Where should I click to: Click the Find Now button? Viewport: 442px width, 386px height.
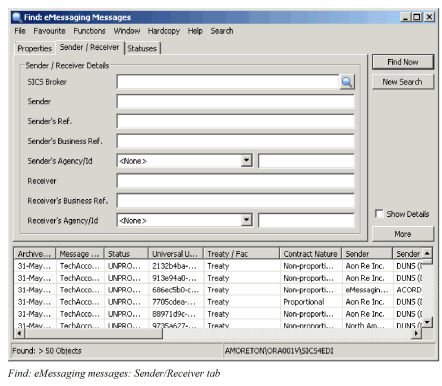click(403, 62)
